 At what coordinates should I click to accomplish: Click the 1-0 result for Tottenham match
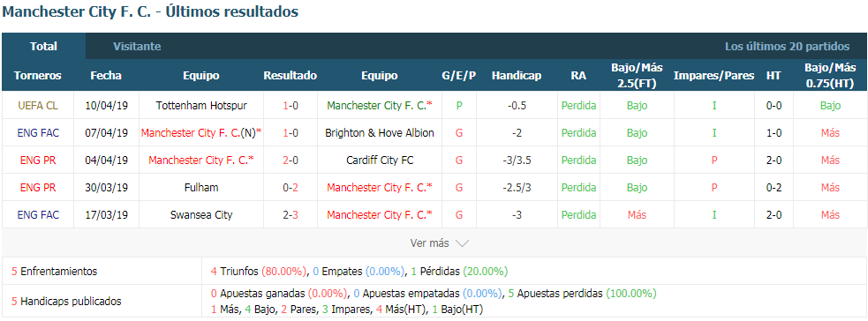coord(291,105)
